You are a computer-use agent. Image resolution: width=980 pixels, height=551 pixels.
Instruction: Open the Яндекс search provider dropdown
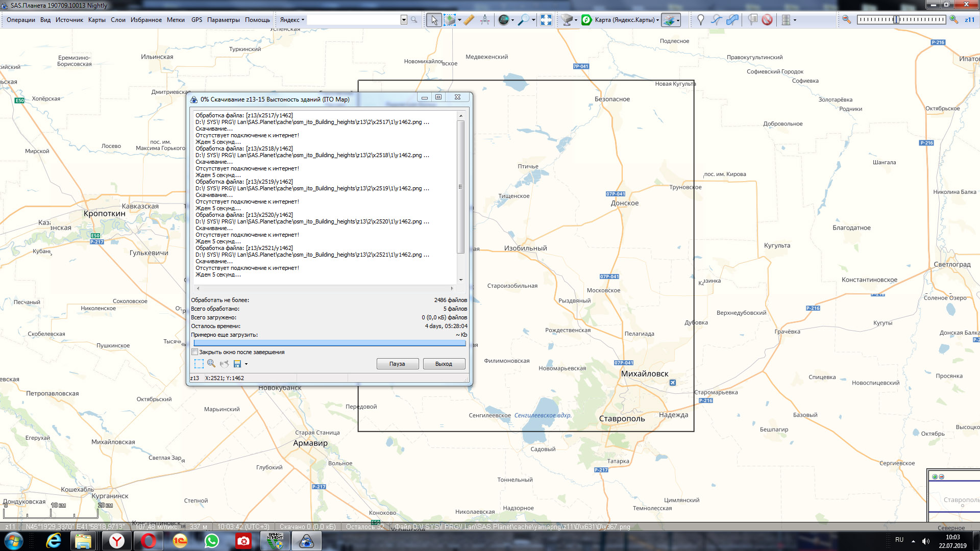[x=292, y=20]
